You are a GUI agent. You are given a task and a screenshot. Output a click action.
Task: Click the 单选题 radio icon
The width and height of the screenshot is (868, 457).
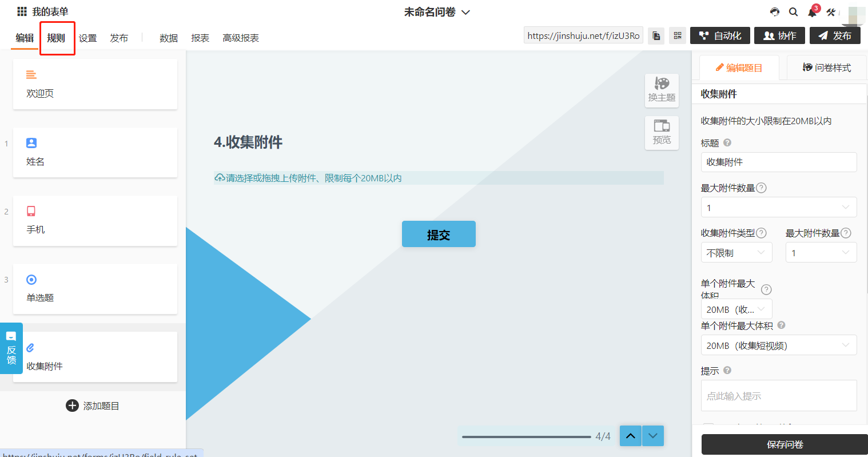click(31, 280)
